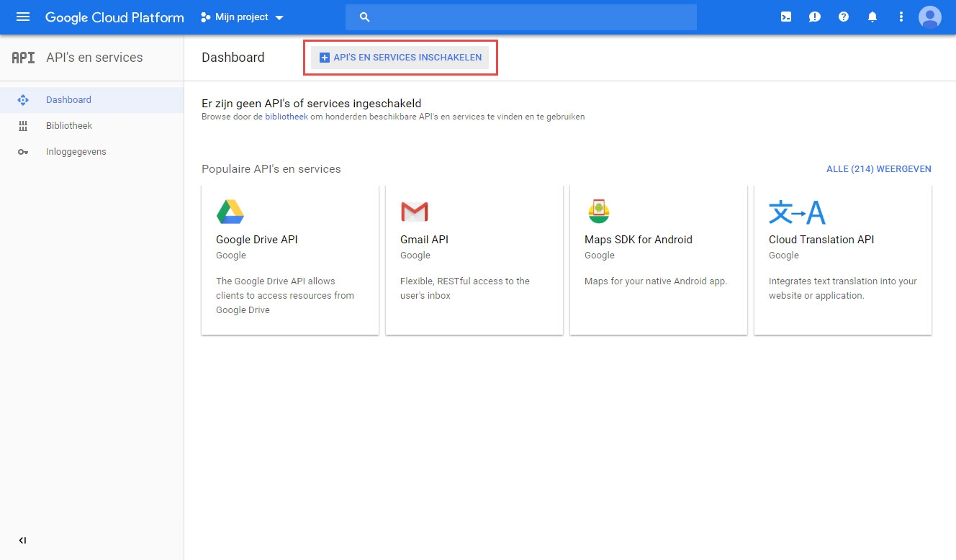Select Dashboard in the sidebar
Image resolution: width=956 pixels, height=560 pixels.
tap(68, 101)
